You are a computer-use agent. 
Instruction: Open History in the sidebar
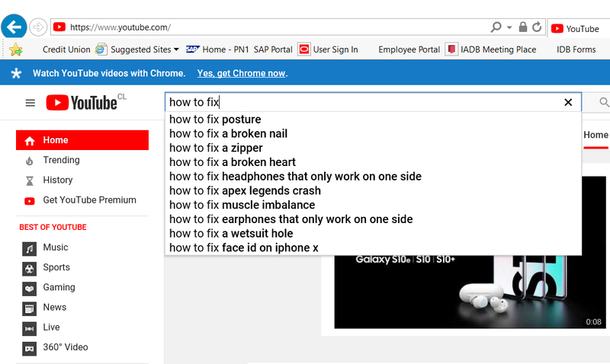58,180
